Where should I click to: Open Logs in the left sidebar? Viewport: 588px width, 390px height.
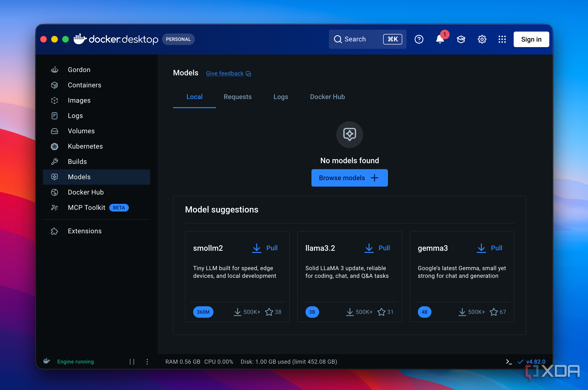point(96,116)
